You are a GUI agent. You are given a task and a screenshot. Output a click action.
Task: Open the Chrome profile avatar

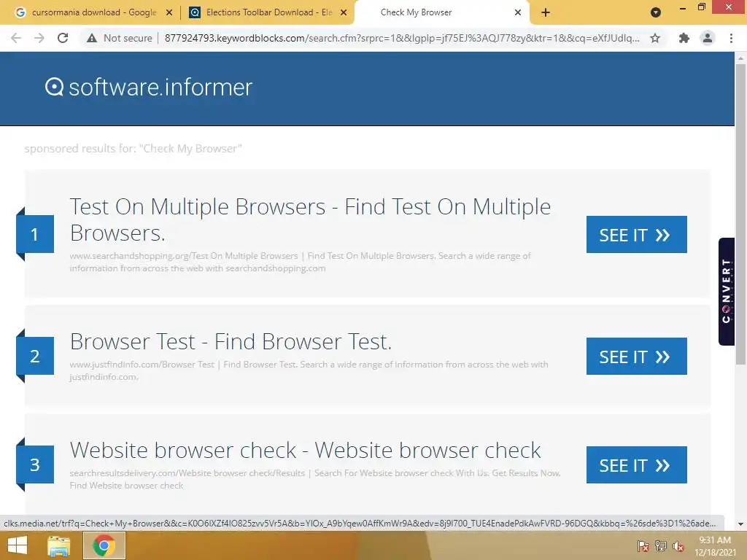708,38
